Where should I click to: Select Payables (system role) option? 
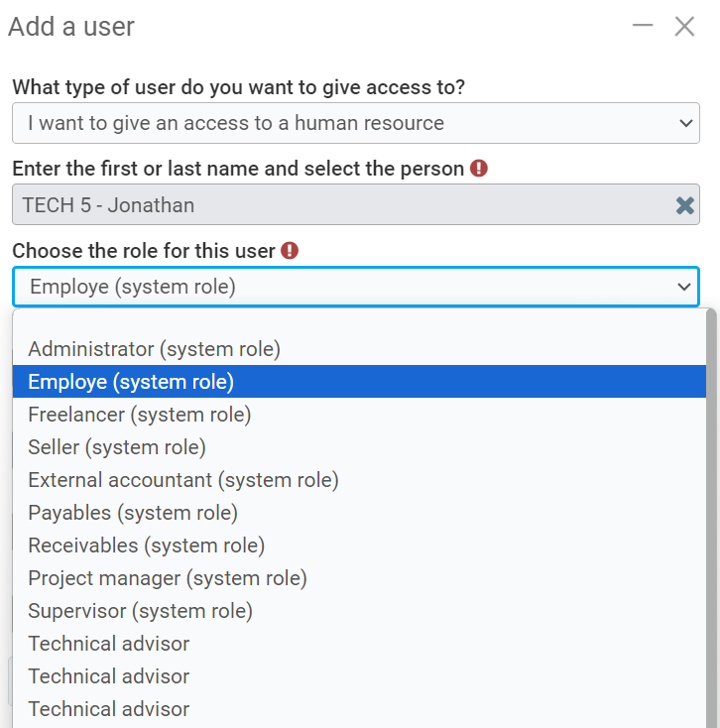[133, 513]
